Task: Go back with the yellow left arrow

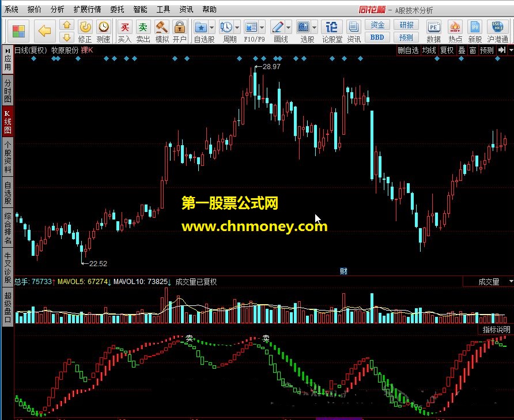Action: [x=44, y=31]
